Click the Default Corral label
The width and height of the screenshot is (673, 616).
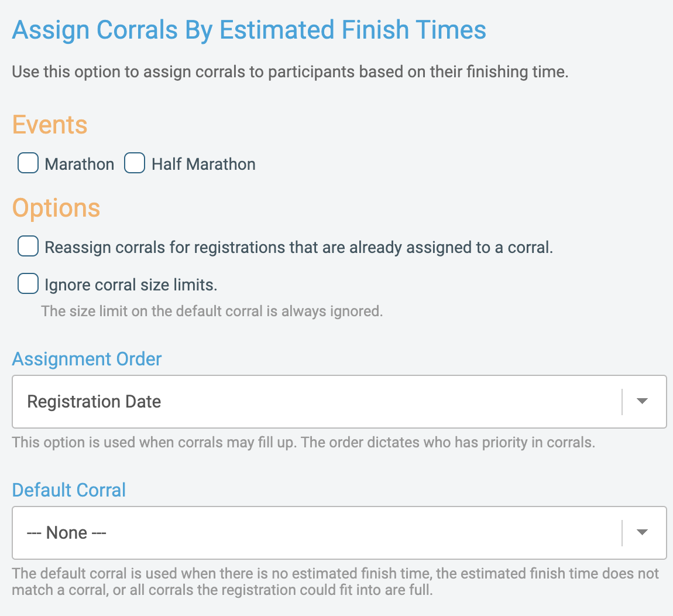pyautogui.click(x=68, y=490)
